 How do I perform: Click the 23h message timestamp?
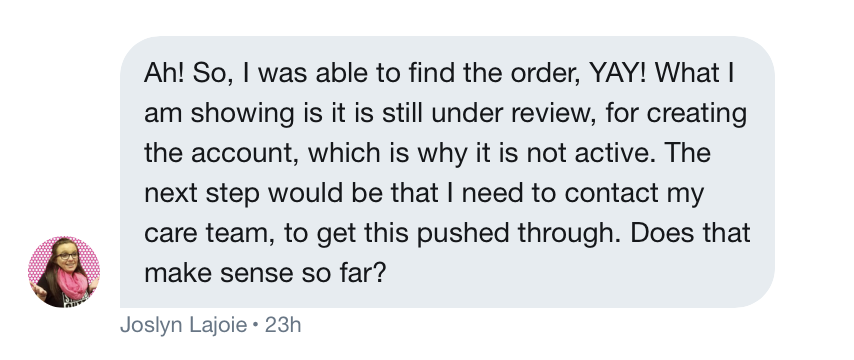click(x=283, y=325)
